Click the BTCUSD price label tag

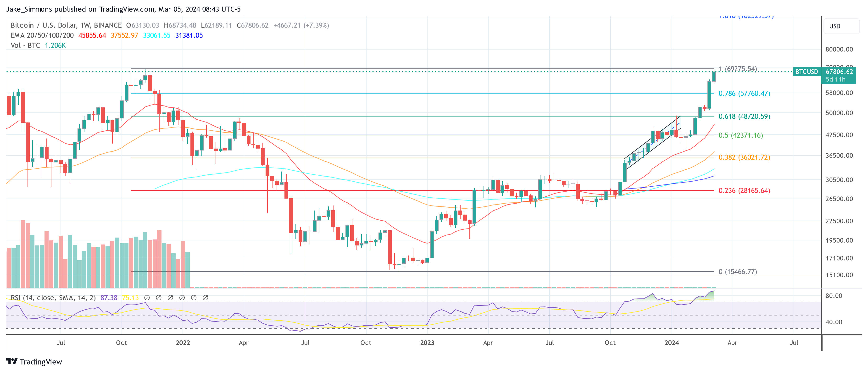click(806, 72)
